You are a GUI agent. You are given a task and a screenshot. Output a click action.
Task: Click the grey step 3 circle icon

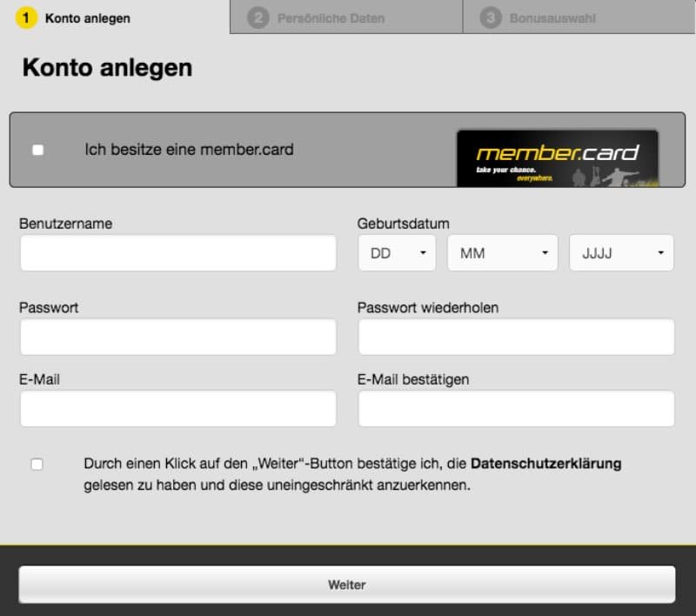491,18
